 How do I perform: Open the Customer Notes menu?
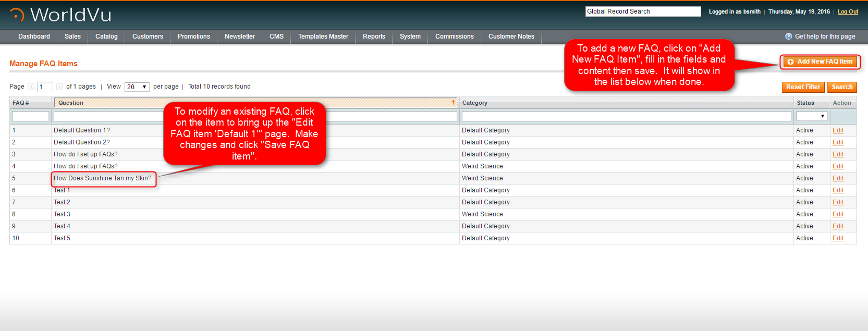coord(511,36)
